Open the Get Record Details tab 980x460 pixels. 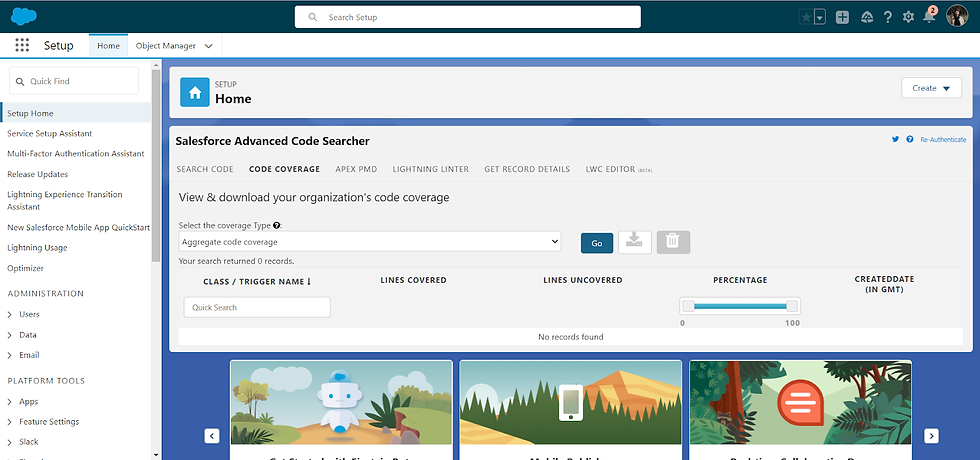527,169
